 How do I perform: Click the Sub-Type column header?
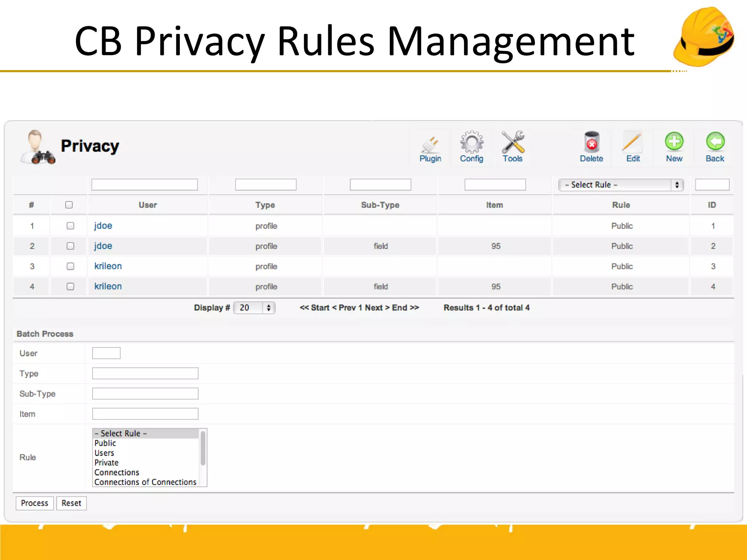[x=380, y=205]
